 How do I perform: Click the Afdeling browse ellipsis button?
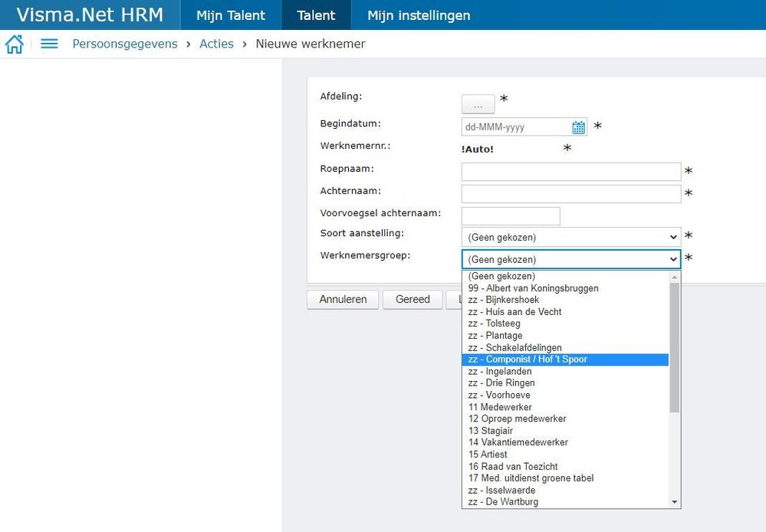pyautogui.click(x=478, y=104)
